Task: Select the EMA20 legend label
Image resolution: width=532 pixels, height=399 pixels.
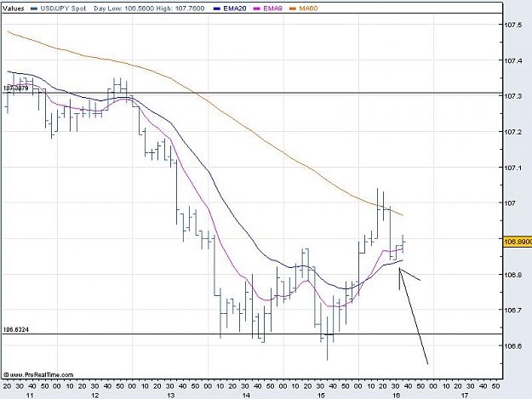Action: (235, 9)
